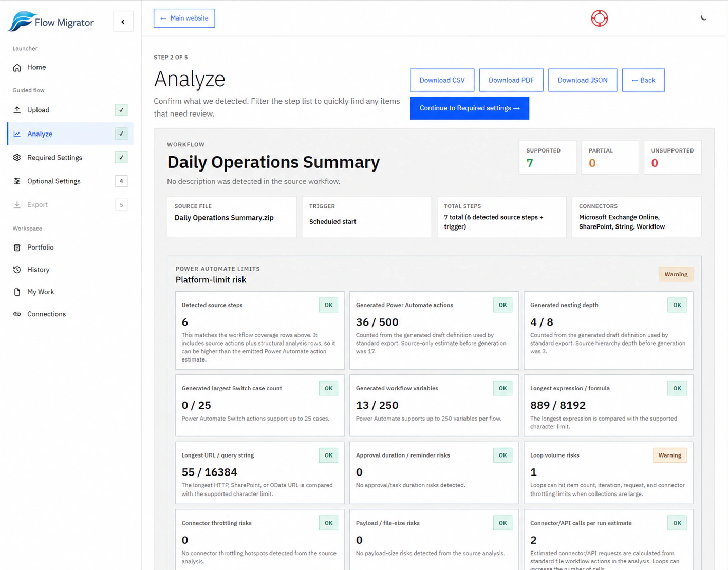The image size is (728, 570).
Task: Open the Connections page
Action: click(x=70, y=314)
